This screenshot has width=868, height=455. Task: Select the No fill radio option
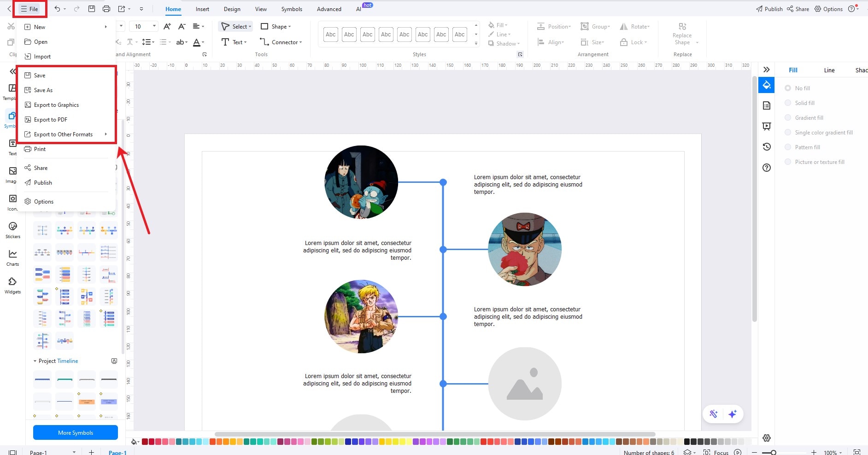tap(788, 88)
